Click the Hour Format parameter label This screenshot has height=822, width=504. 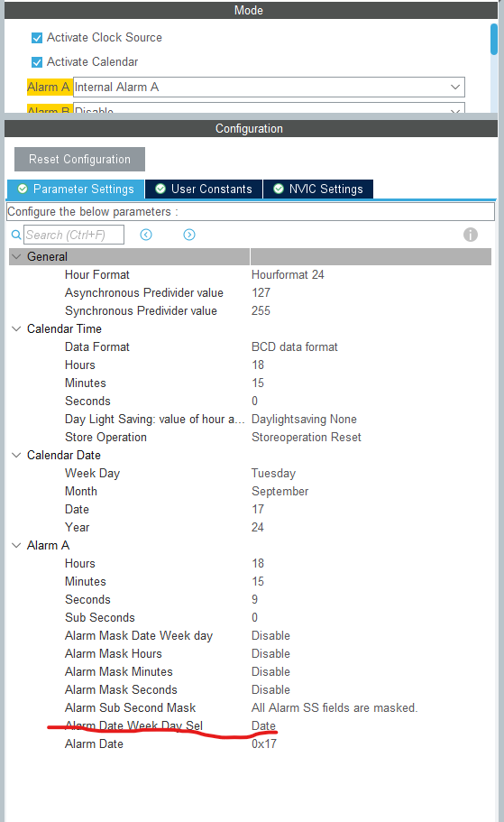pyautogui.click(x=97, y=274)
